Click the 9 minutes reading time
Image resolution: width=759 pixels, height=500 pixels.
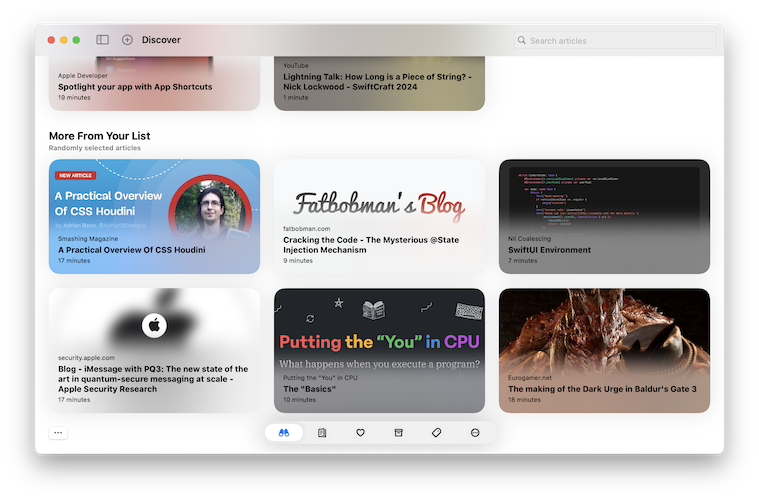coord(298,260)
